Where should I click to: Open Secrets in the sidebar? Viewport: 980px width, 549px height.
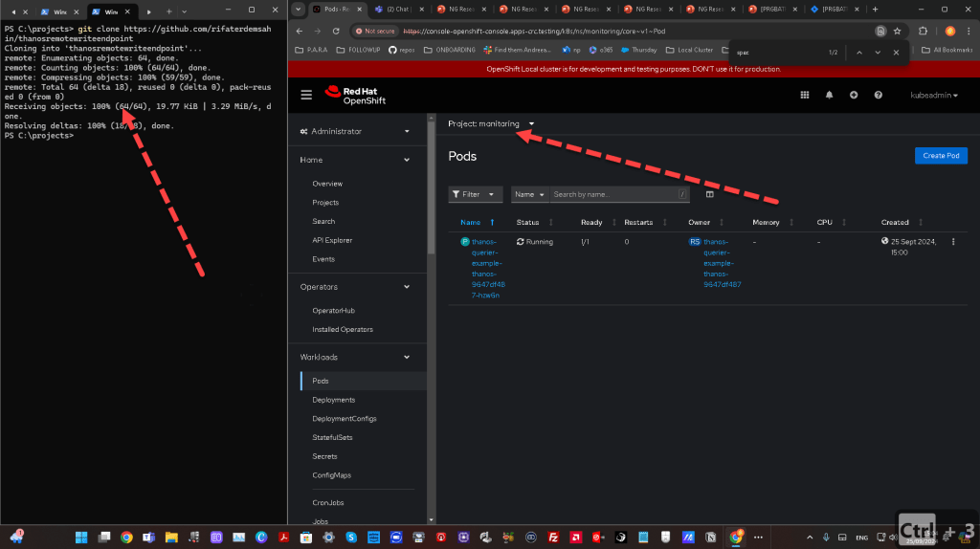tap(324, 456)
